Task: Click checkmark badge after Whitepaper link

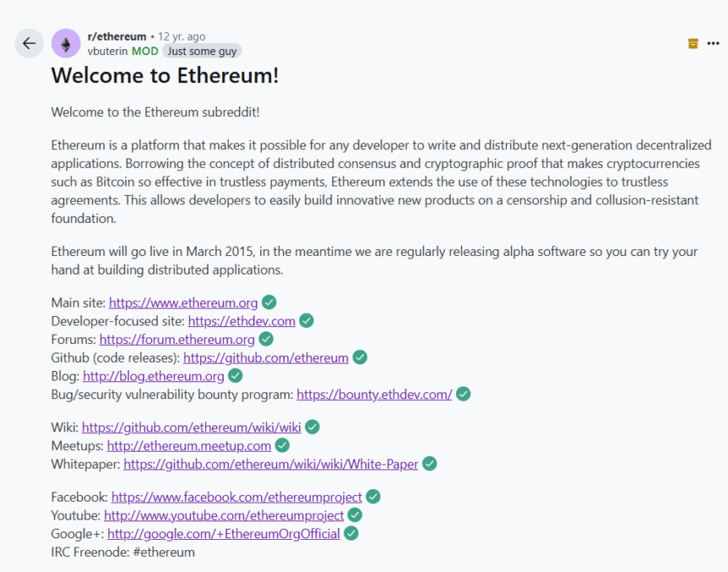Action: pyautogui.click(x=430, y=464)
